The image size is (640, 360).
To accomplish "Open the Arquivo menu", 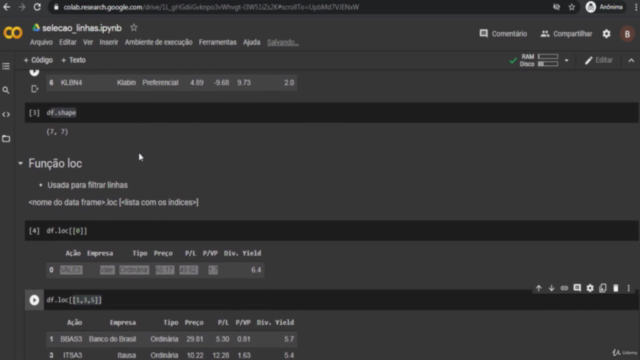I will click(41, 42).
